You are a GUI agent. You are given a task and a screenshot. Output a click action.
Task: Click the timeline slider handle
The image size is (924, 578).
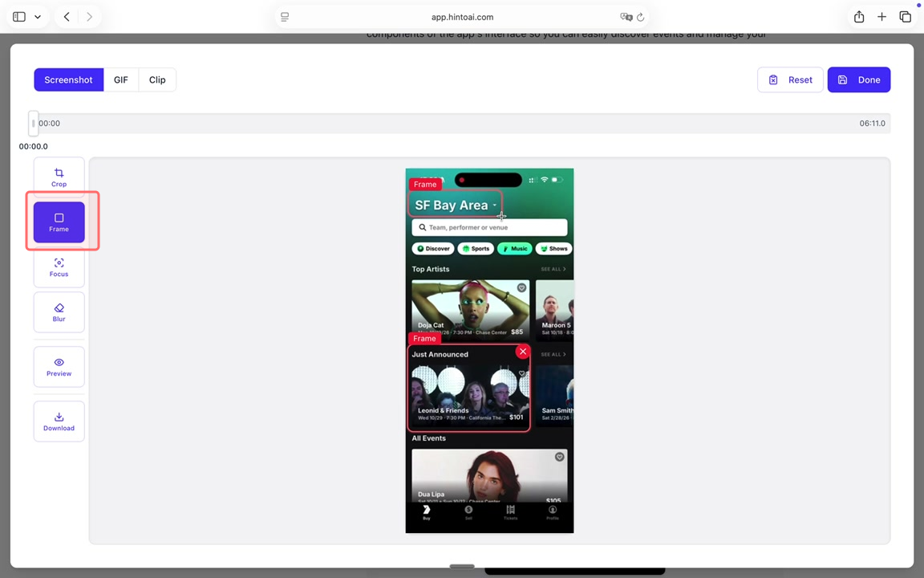(x=33, y=123)
